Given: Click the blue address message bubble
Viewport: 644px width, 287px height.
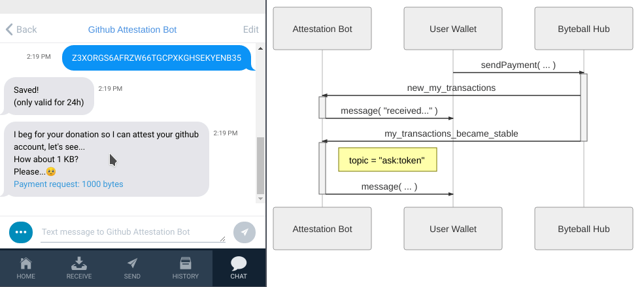Looking at the screenshot, I should point(156,58).
